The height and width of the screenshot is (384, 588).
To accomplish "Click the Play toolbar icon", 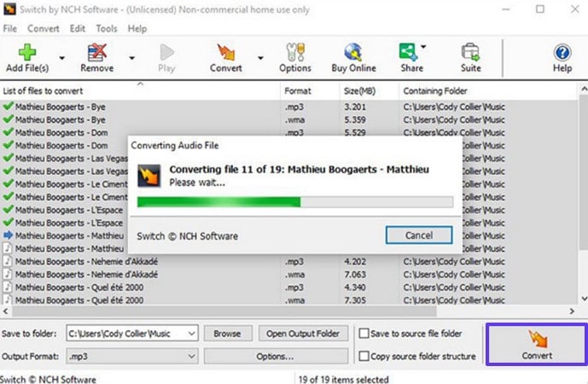I will (166, 53).
